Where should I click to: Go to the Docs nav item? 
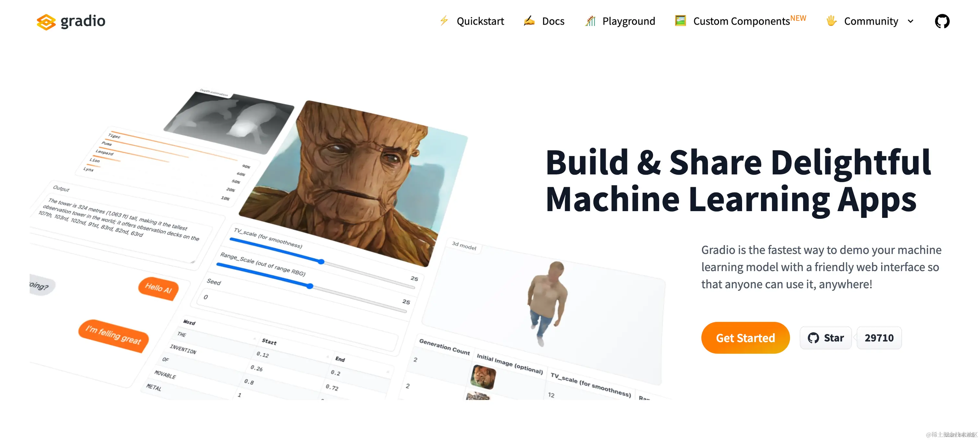(x=553, y=21)
